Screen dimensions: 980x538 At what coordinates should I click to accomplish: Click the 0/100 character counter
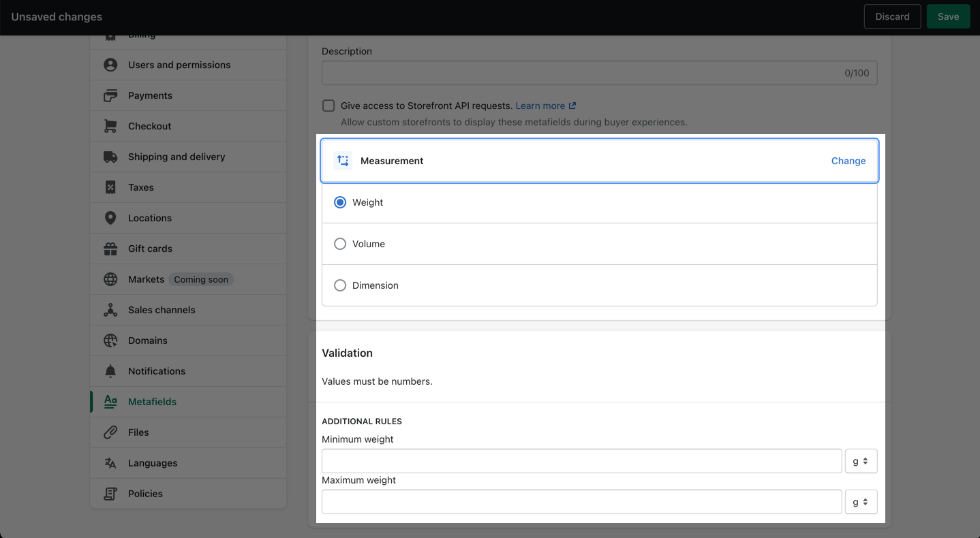(x=857, y=73)
